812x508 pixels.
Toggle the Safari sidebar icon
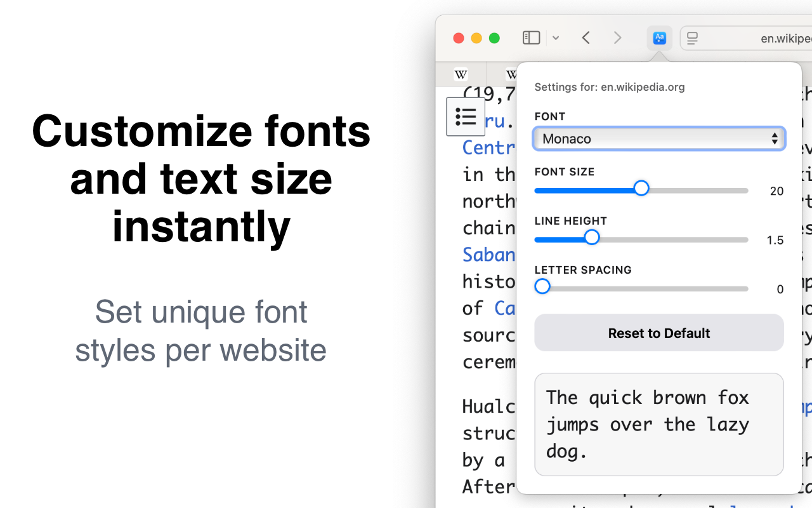tap(531, 38)
